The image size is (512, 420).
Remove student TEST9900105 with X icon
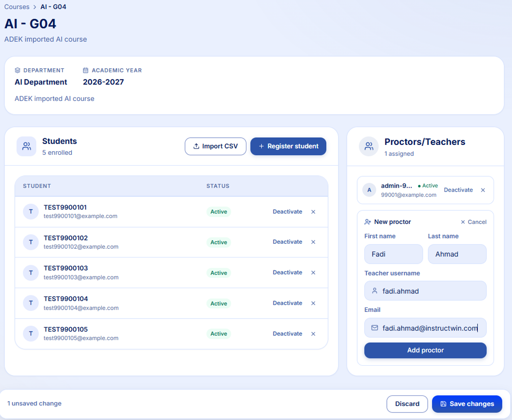(x=313, y=334)
